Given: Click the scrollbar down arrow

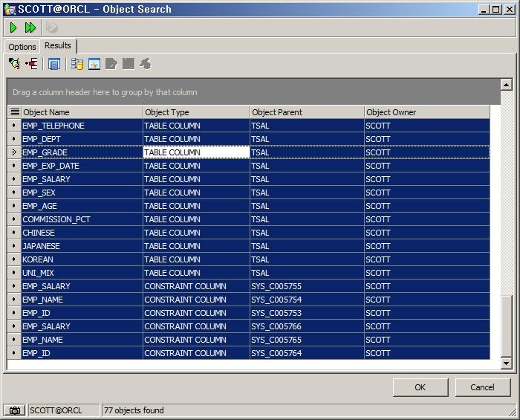Looking at the screenshot, I should tap(507, 363).
